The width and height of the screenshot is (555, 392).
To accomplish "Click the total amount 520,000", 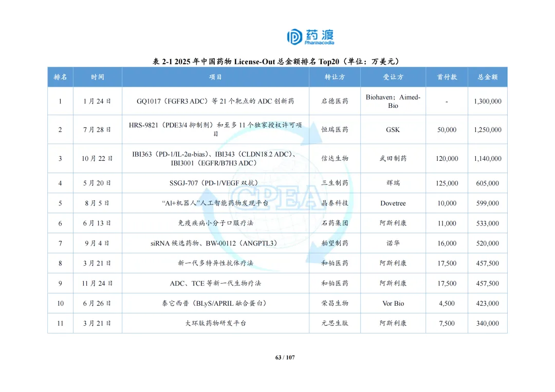I will coord(487,244).
